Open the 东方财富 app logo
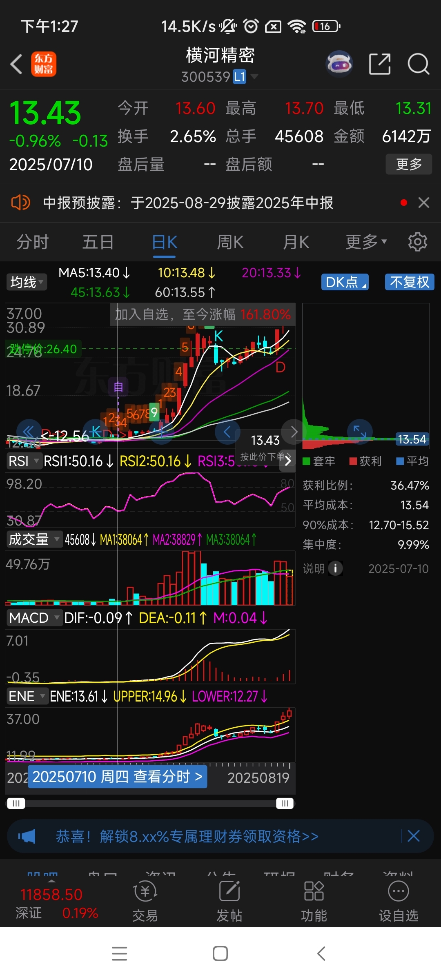 coord(44,64)
